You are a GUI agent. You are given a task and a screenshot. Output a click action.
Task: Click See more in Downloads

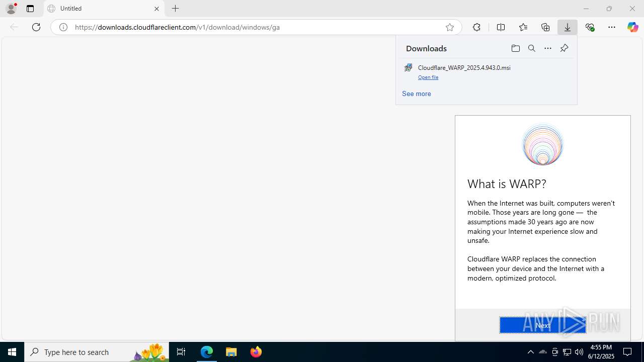pyautogui.click(x=417, y=94)
